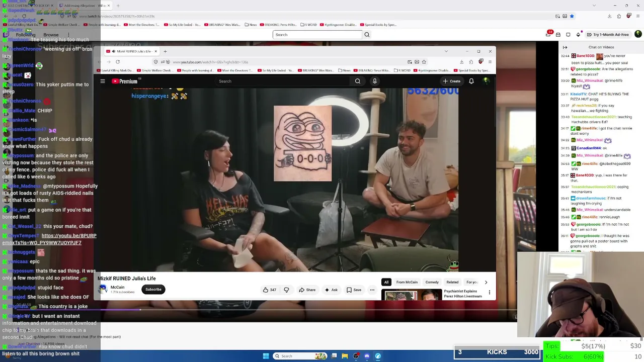Open options for Psychiatrist Explains video
Viewport: 644px width, 362px height.
point(490,292)
